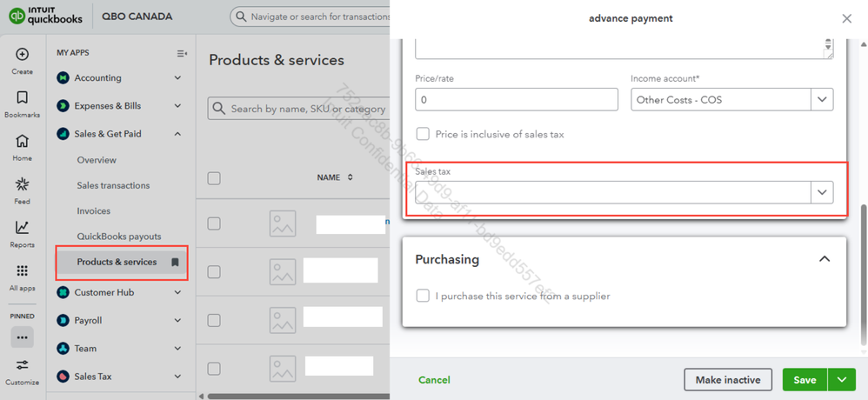Click the Payroll app icon

click(63, 320)
